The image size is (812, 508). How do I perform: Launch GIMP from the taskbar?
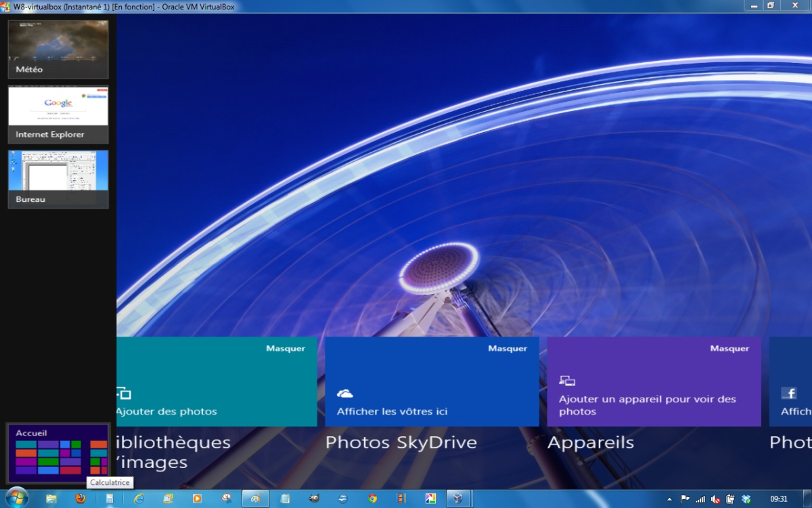[314, 499]
